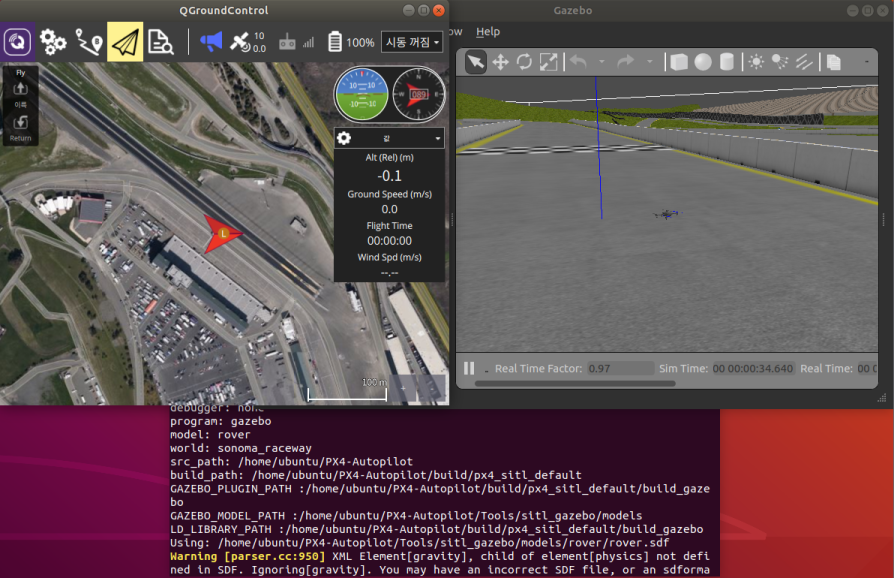Viewport: 894px width, 578px height.
Task: Add a directional light in Gazebo
Action: click(804, 62)
